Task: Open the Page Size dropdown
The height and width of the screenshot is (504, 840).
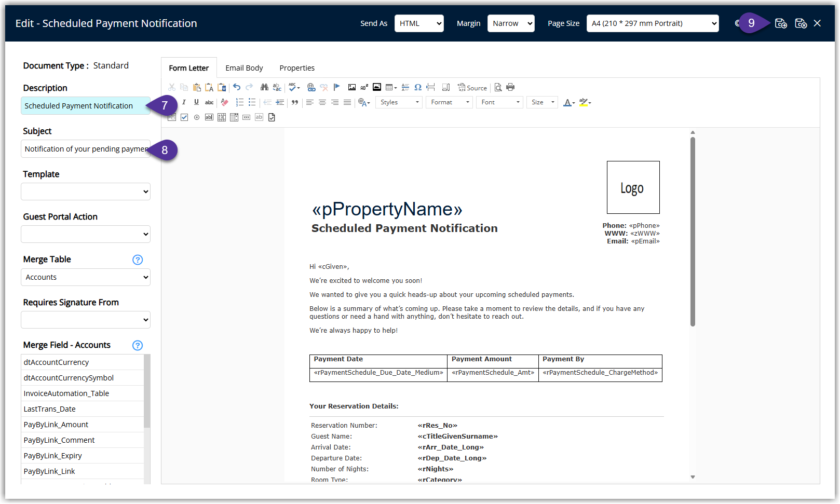Action: click(x=653, y=23)
